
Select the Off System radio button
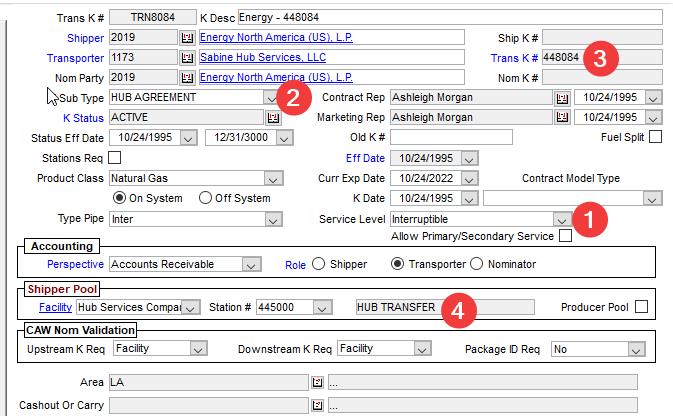(x=206, y=197)
